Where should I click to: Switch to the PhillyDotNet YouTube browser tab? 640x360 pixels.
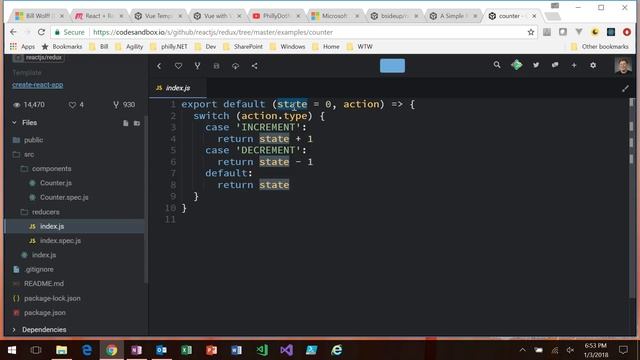click(x=276, y=16)
